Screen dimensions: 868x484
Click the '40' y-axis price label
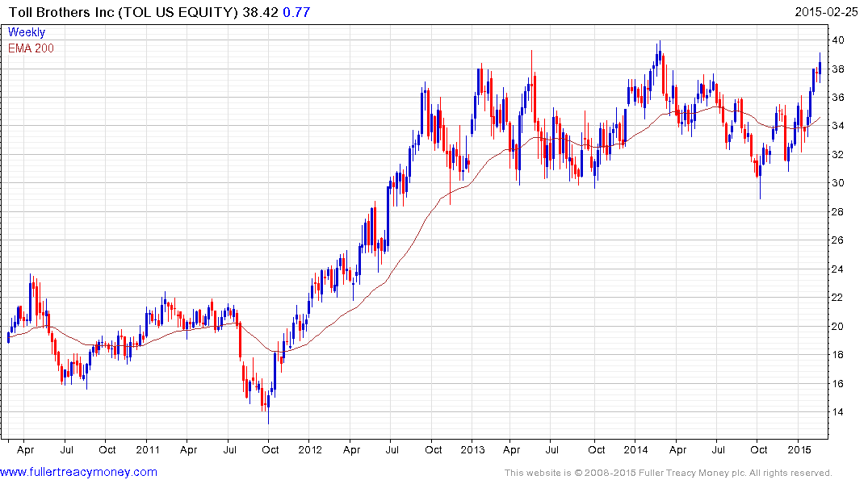pyautogui.click(x=838, y=40)
